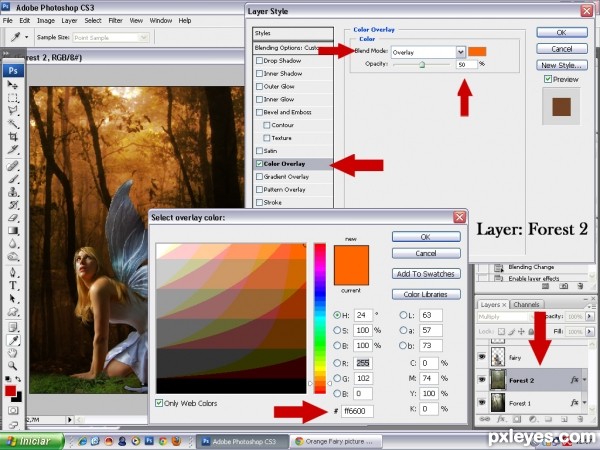The width and height of the screenshot is (600, 450).
Task: Enable the Bevel and Emboss checkbox
Action: tap(259, 112)
